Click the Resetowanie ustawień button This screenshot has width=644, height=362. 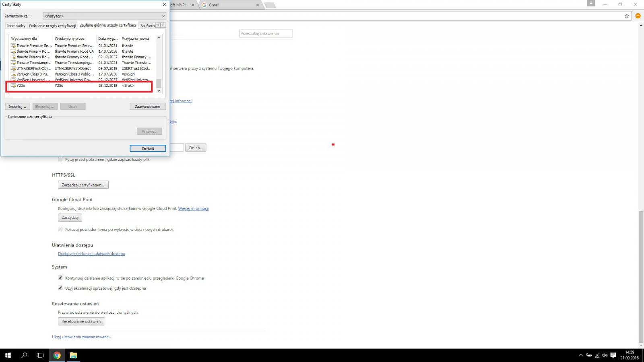tap(81, 321)
